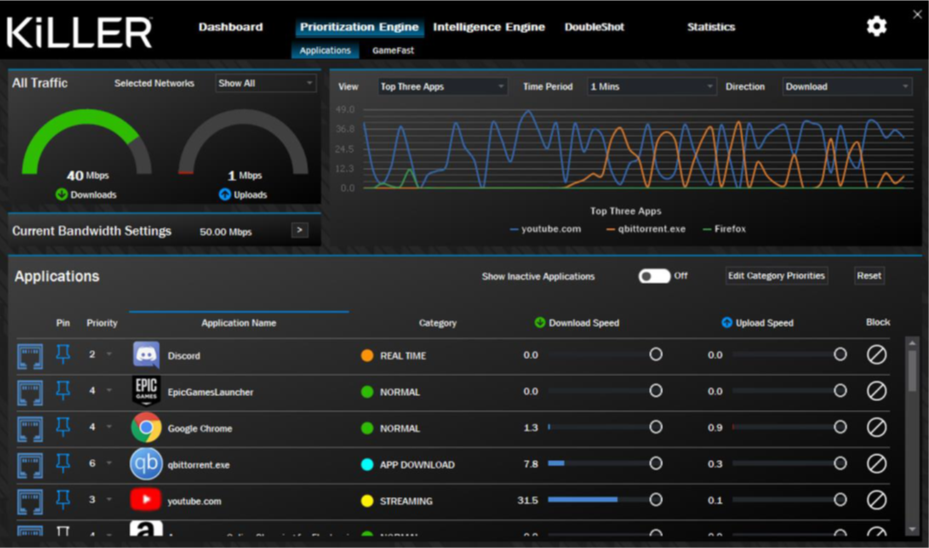Open the Direction Download dropdown

[x=847, y=86]
